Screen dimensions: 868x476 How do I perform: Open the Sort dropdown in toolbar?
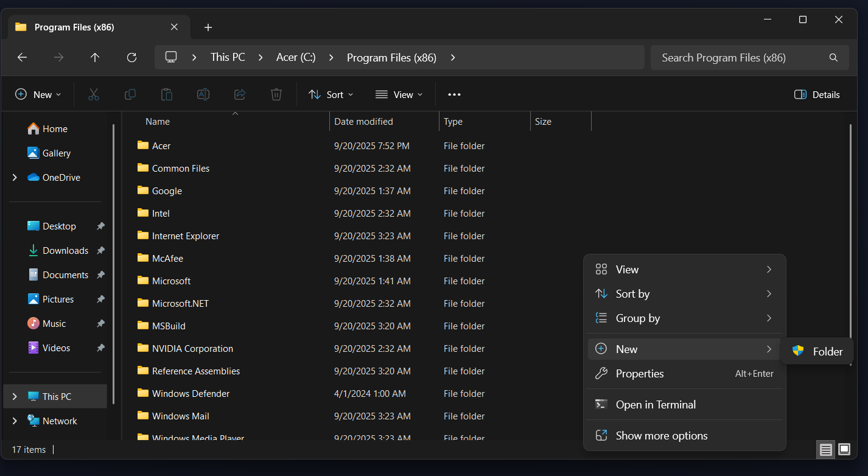(x=331, y=94)
